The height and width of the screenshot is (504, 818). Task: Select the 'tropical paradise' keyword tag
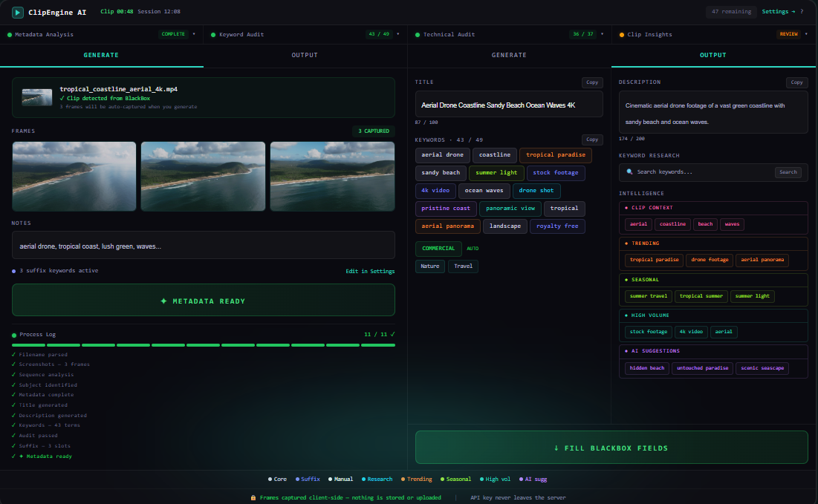coord(556,155)
